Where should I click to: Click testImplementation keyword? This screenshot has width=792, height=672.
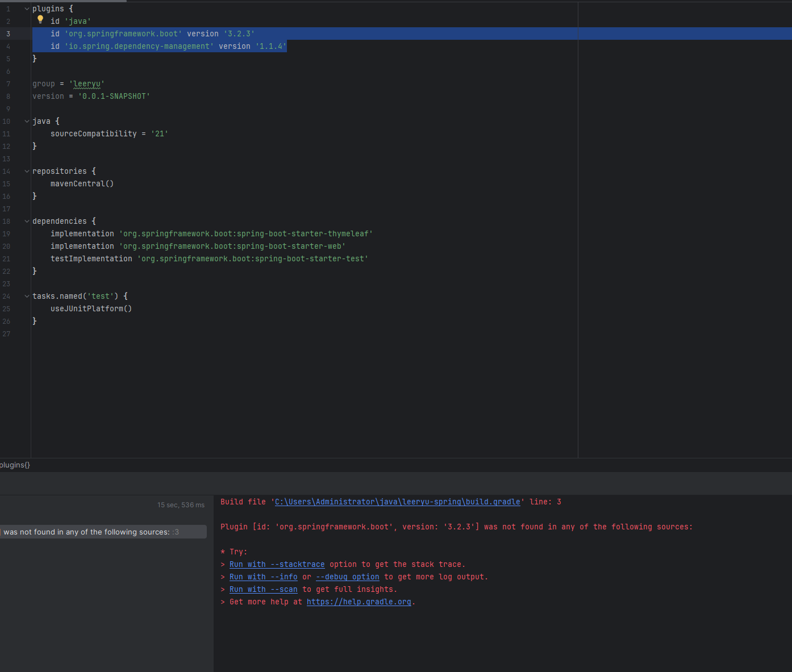coord(91,259)
